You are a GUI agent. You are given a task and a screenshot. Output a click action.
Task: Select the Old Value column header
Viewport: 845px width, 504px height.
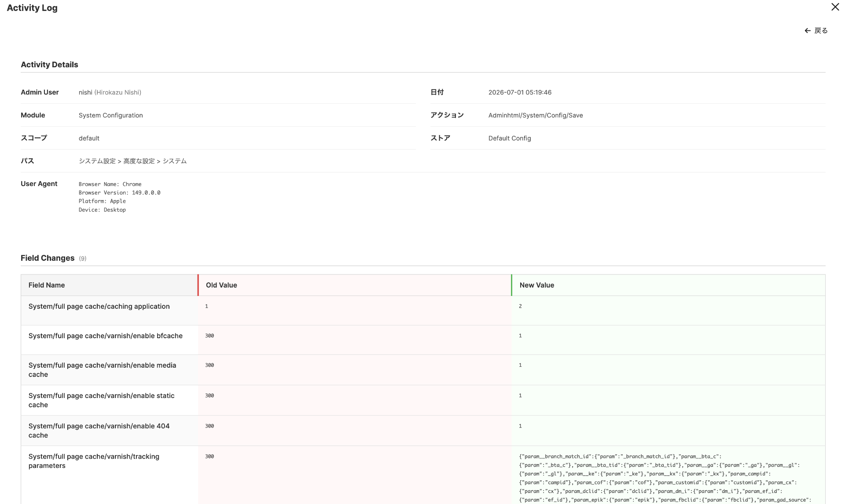[x=355, y=285]
